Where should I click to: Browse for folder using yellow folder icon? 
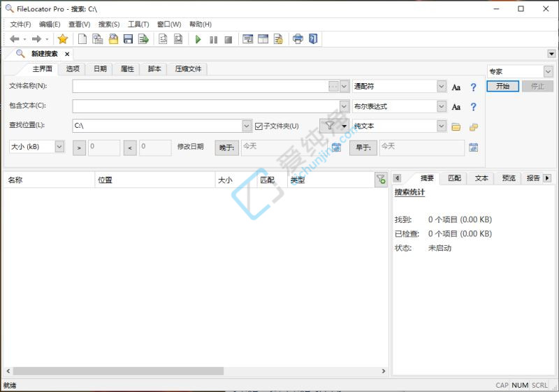point(456,127)
